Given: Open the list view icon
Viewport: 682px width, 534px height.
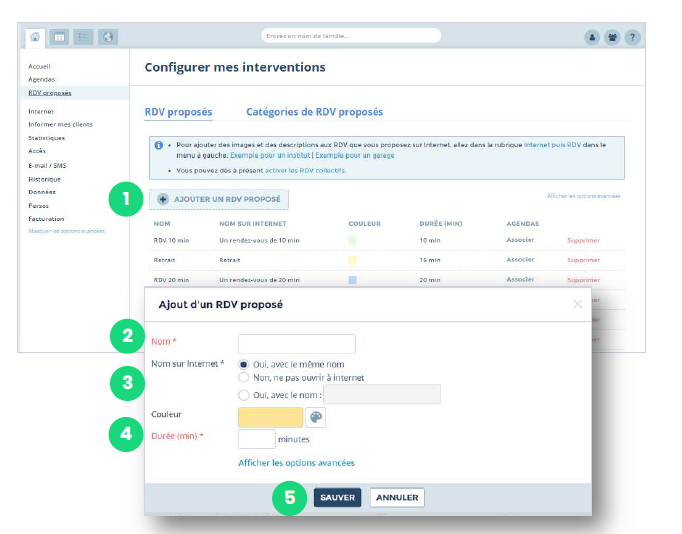Looking at the screenshot, I should click(84, 37).
